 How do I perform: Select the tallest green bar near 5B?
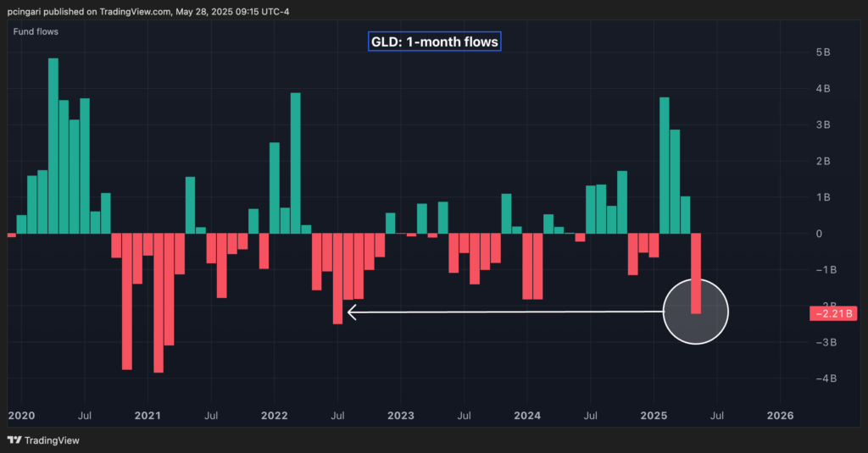click(x=53, y=146)
